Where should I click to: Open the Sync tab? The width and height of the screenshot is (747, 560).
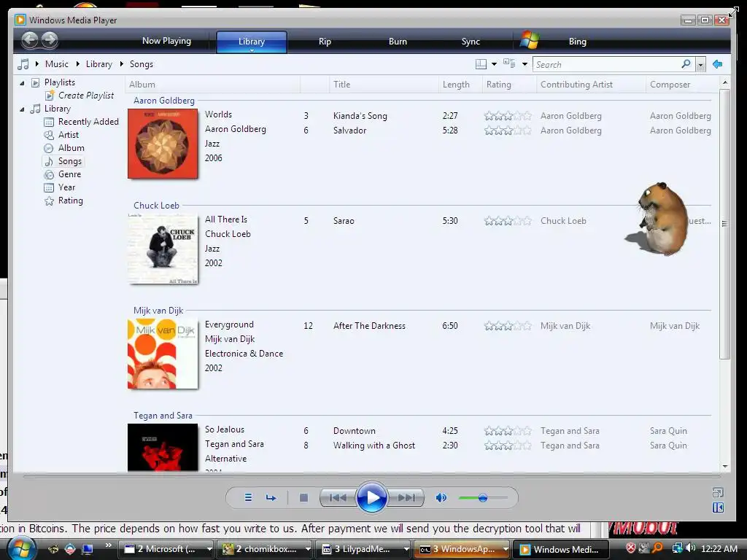[471, 42]
